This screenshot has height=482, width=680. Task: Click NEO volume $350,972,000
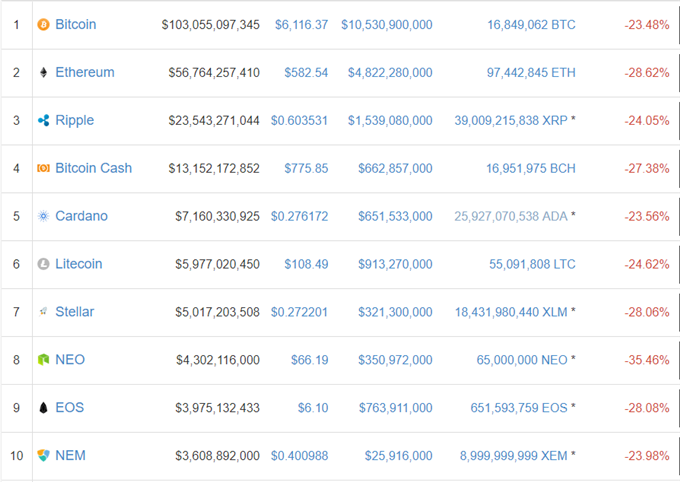coord(395,360)
